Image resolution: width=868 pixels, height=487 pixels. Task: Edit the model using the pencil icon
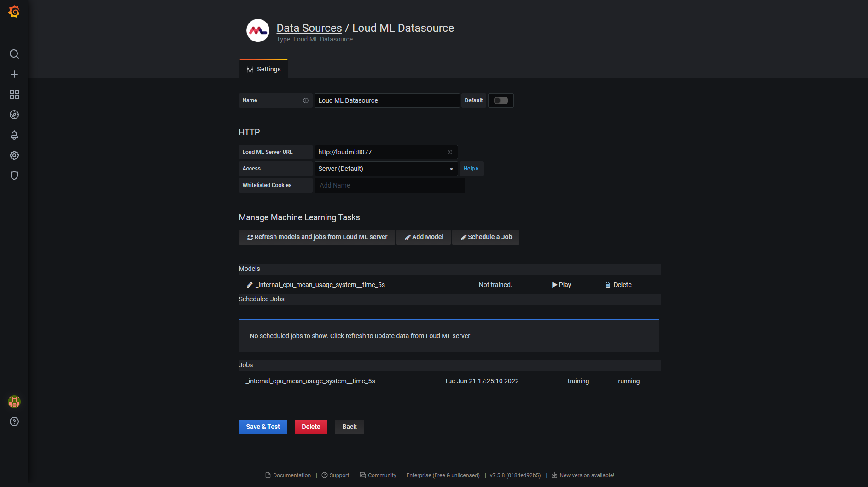point(249,285)
